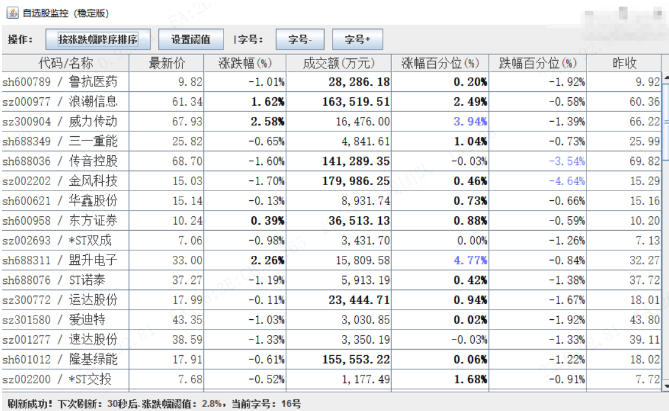Select row sh600621 / 华鑫股份
This screenshot has width=669, height=411.
pyautogui.click(x=332, y=201)
